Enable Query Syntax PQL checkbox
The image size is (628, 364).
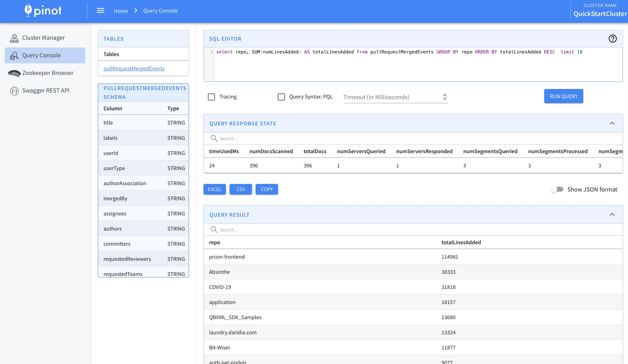[281, 96]
